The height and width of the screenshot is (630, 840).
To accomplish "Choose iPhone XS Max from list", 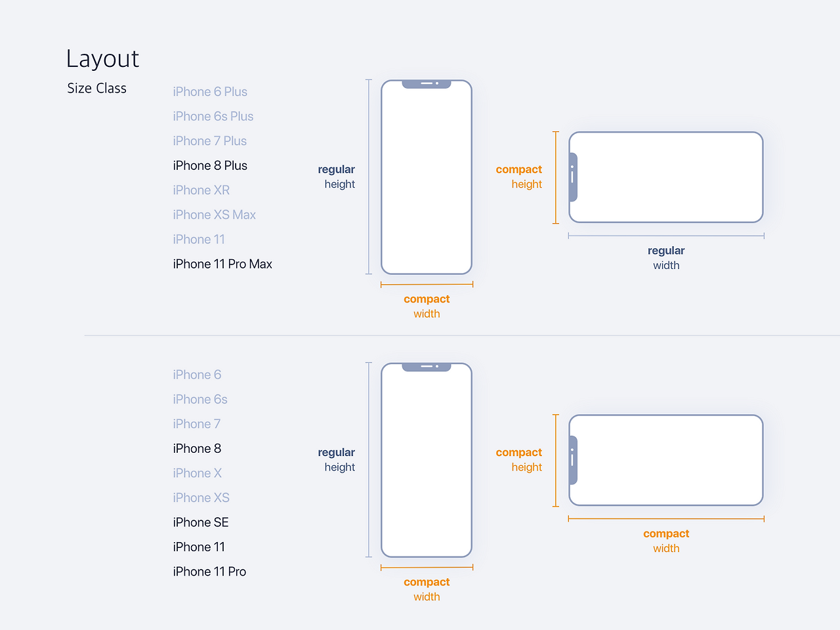I will click(x=214, y=215).
